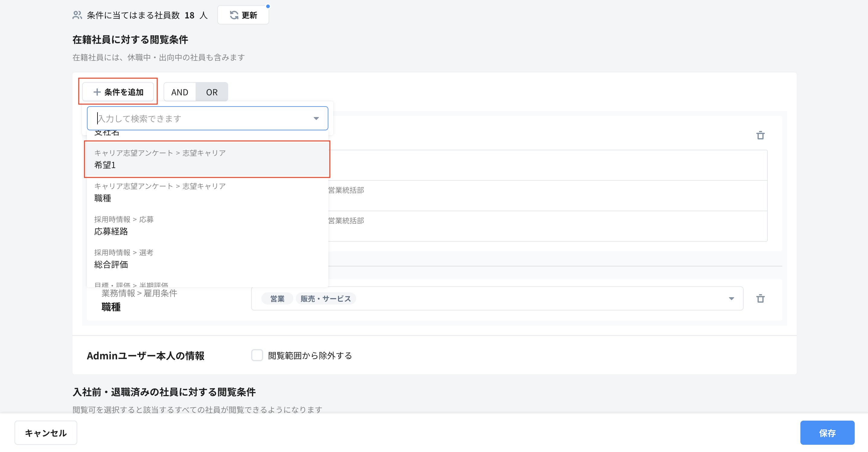Delete the 職種 condition with trash icon

760,298
